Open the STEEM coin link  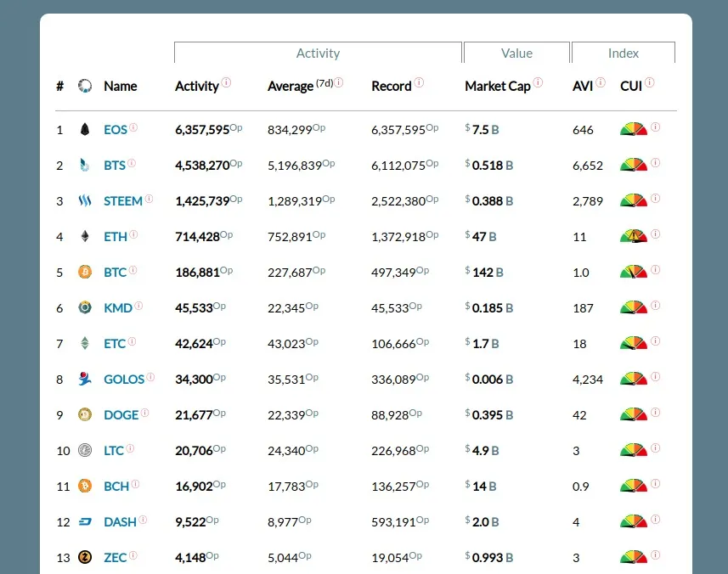(x=123, y=201)
